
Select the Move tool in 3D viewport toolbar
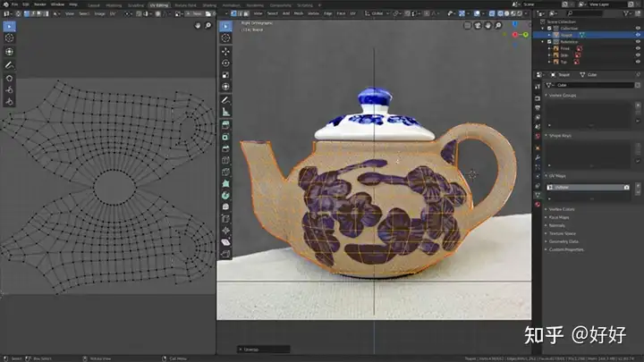(225, 52)
